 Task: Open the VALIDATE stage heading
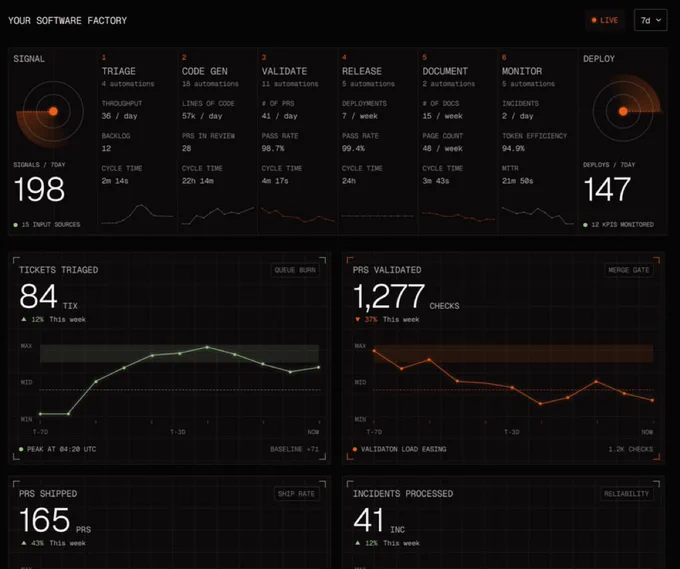point(284,71)
